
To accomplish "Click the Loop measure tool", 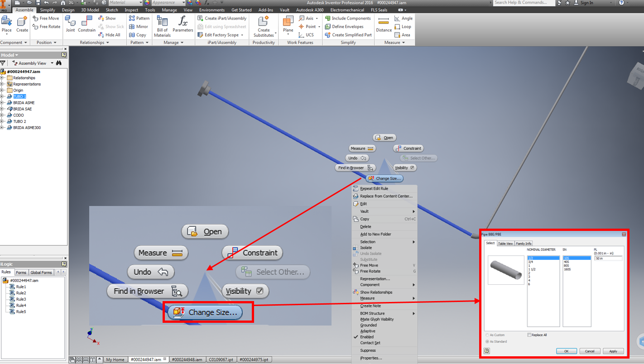I will coord(403,27).
